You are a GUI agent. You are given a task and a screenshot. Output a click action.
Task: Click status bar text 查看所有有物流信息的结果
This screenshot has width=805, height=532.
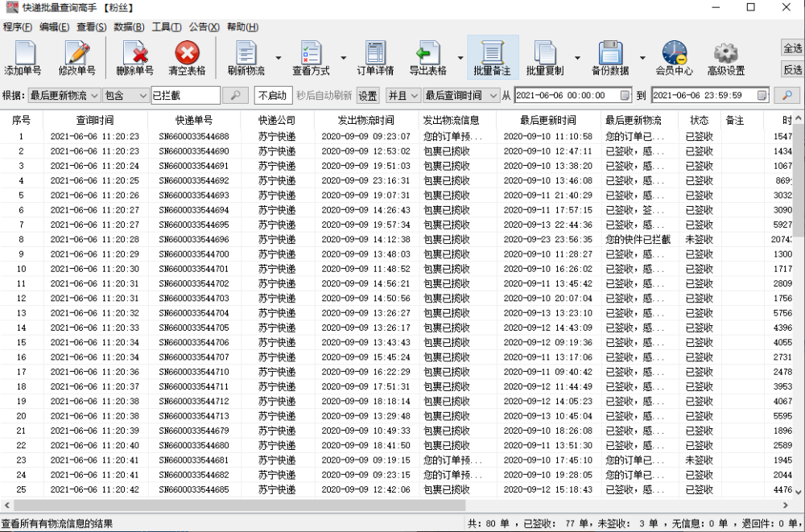point(57,524)
